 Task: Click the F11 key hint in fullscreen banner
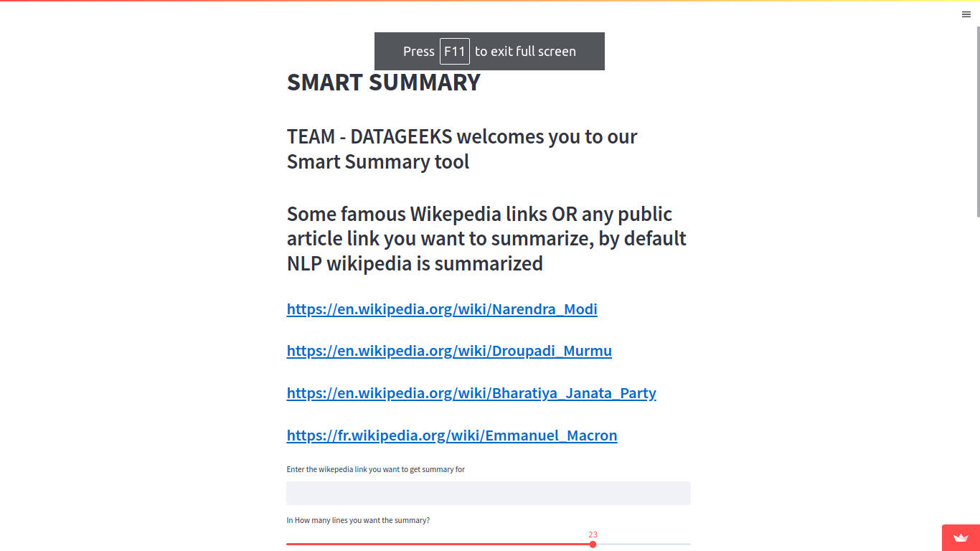click(455, 52)
